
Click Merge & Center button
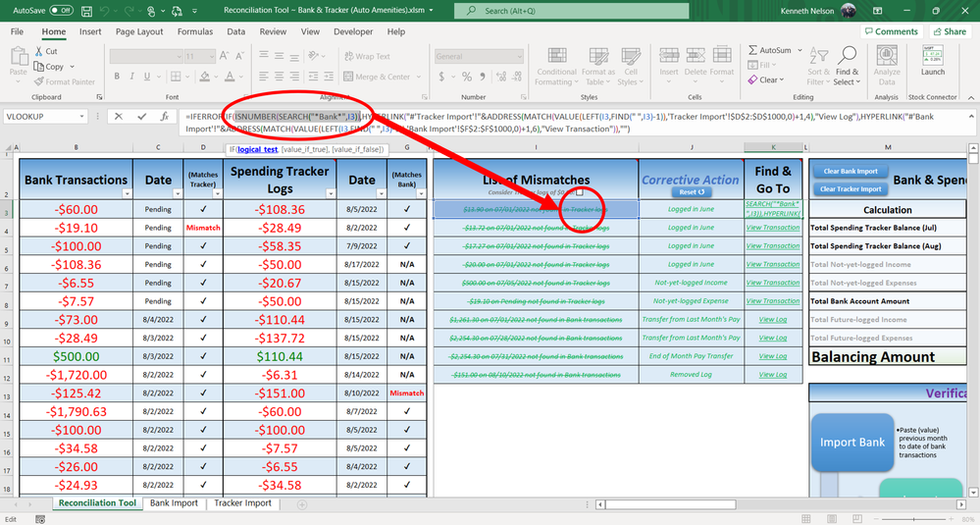(x=377, y=77)
